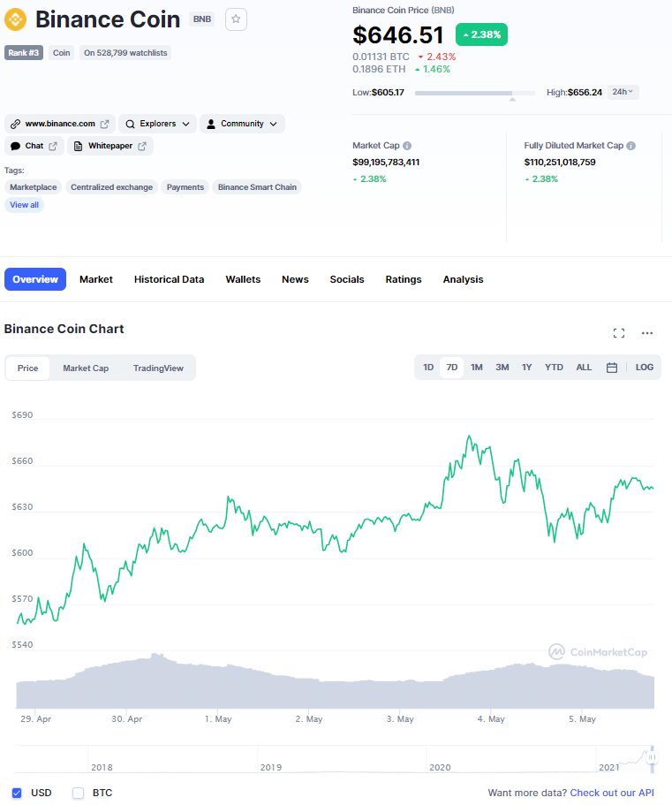Enable the BTC currency checkbox
Image resolution: width=672 pixels, height=805 pixels.
tap(78, 793)
